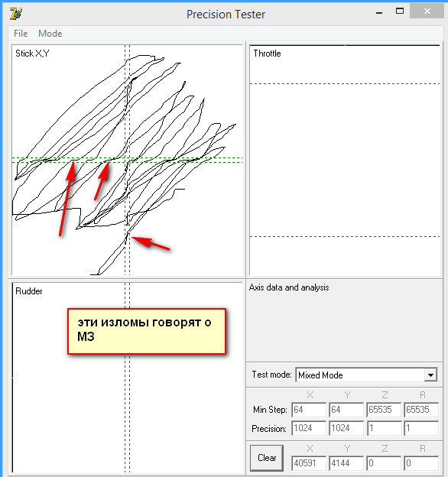Click inside the Stick X,Y plot area
Viewport: 448px width, 477px height.
pyautogui.click(x=127, y=160)
